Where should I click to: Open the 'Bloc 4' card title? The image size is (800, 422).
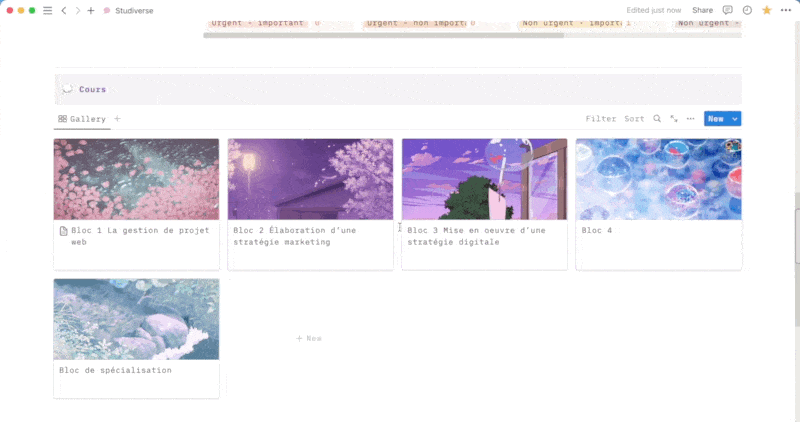596,231
